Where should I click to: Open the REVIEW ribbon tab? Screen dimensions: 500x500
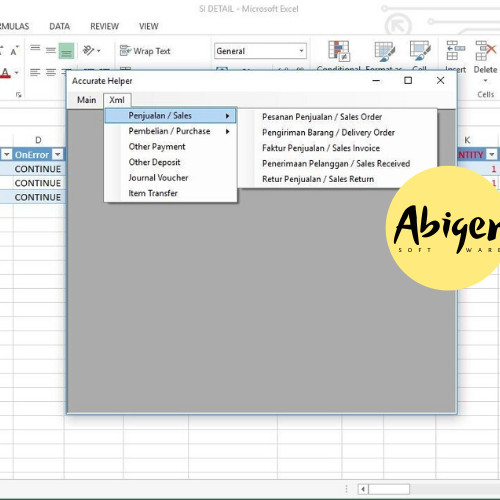104,26
